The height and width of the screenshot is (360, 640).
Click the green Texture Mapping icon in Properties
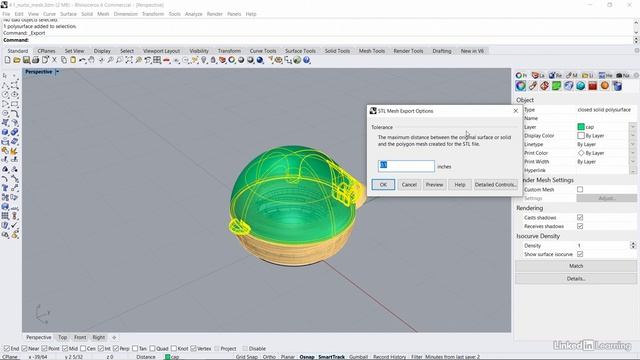click(557, 86)
